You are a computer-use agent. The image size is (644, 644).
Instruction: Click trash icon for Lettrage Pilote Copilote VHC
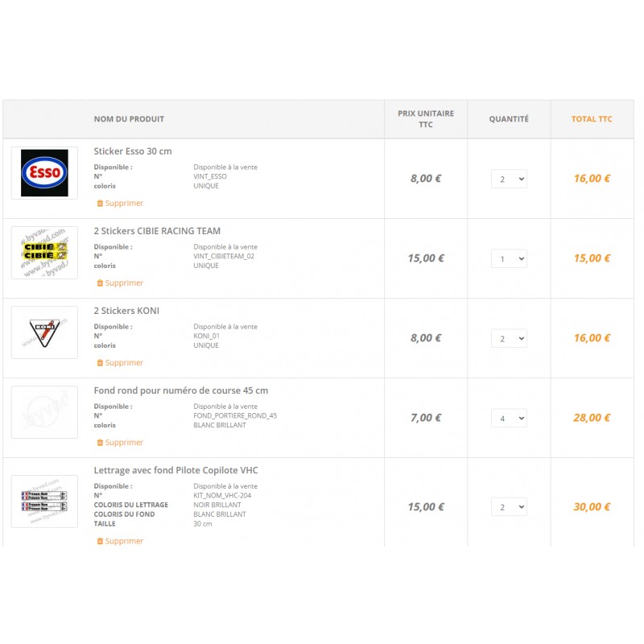[100, 541]
